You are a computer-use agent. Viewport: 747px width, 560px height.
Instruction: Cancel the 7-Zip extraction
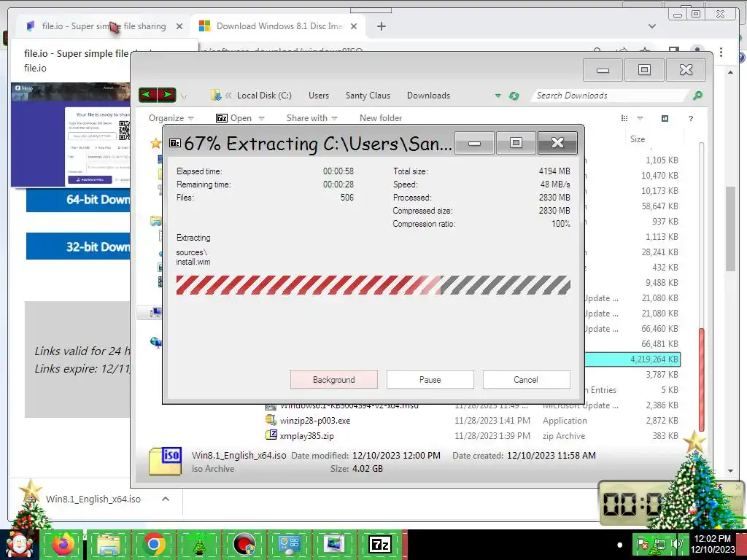pos(526,379)
